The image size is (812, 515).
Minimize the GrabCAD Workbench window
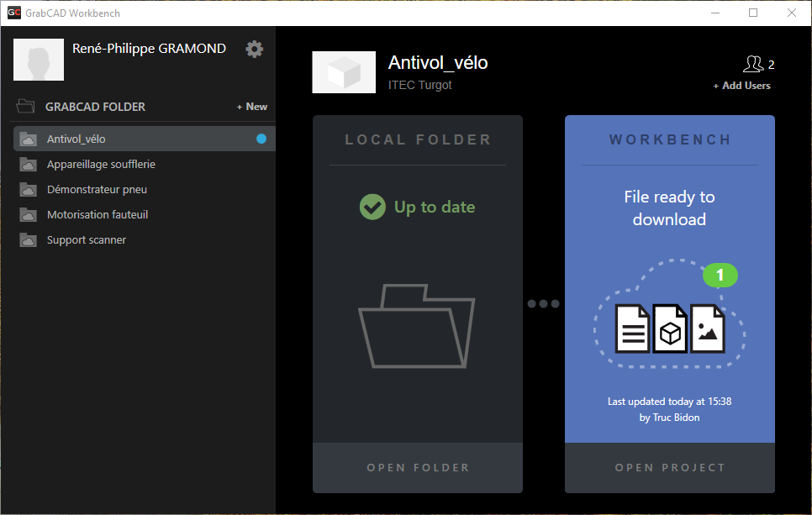pyautogui.click(x=715, y=13)
